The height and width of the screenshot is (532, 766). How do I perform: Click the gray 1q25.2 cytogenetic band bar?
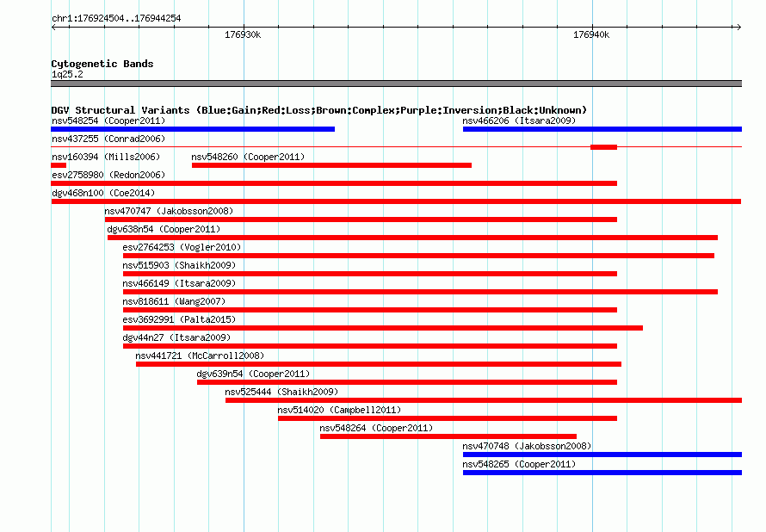[x=396, y=84]
